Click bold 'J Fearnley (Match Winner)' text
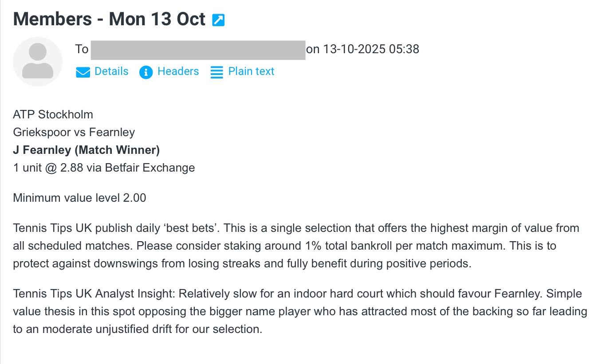Screen dimensions: 602x364 [86, 150]
